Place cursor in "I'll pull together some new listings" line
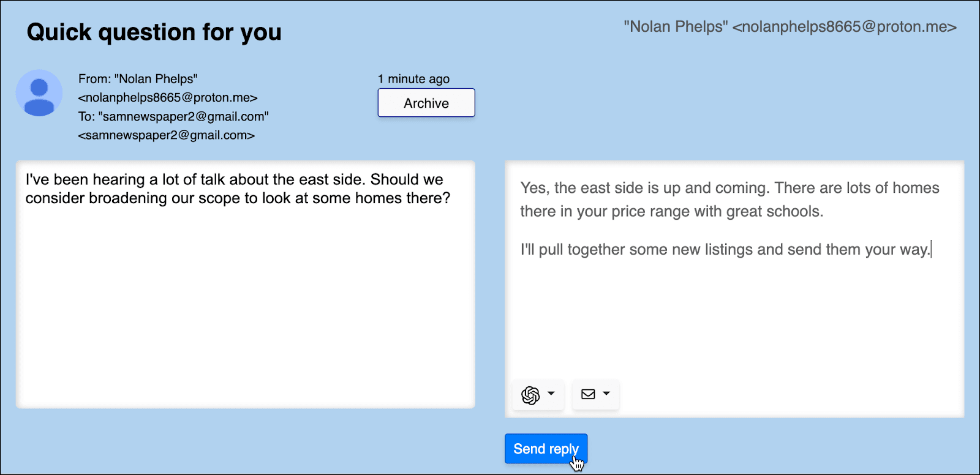 tap(725, 249)
